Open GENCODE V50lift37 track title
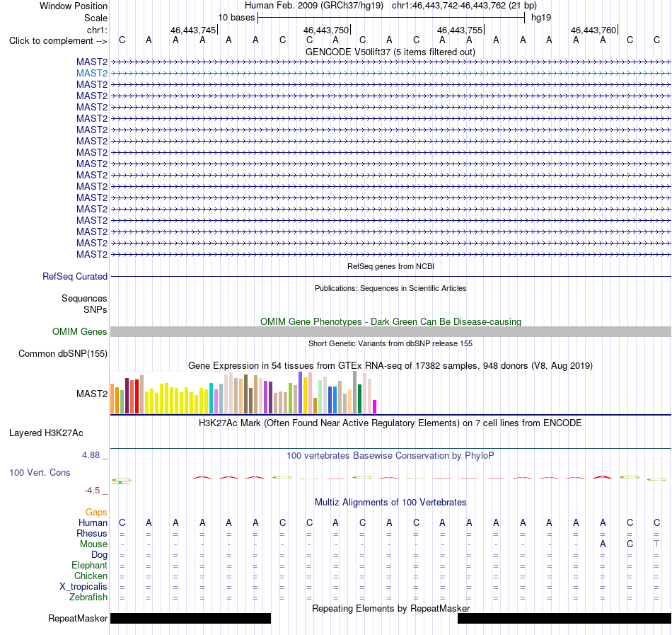 coord(390,52)
